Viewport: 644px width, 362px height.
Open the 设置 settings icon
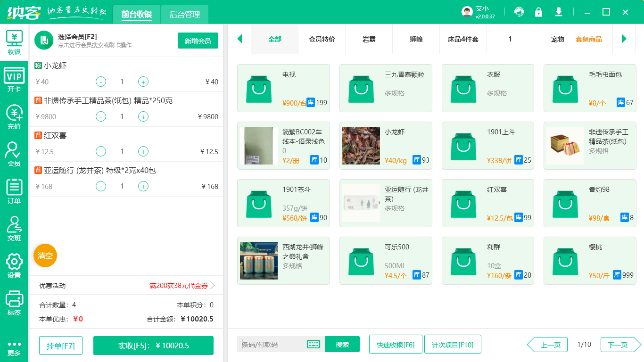14,266
